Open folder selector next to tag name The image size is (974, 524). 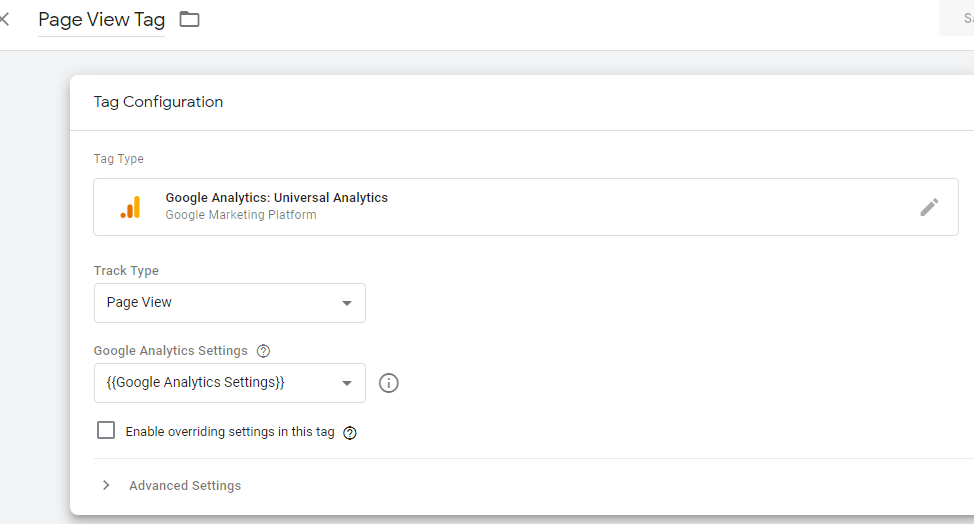pyautogui.click(x=189, y=19)
